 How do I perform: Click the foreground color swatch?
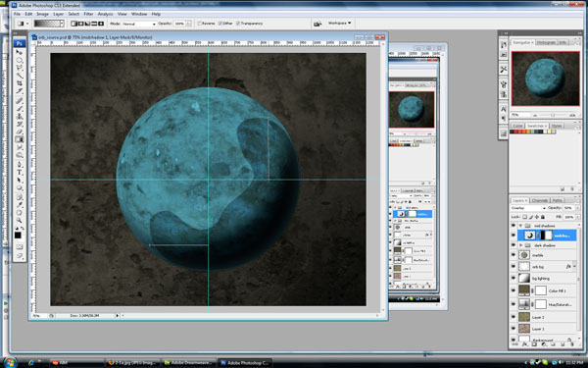[x=18, y=236]
